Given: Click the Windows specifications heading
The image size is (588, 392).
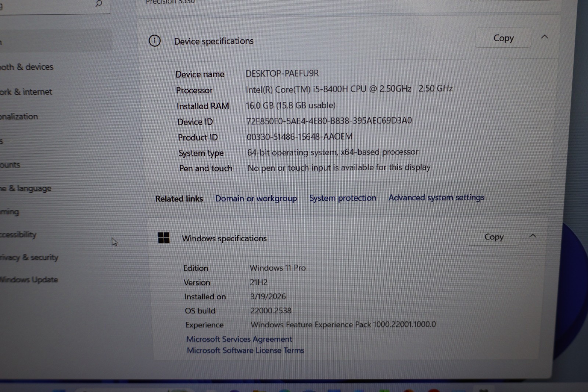Looking at the screenshot, I should 224,238.
